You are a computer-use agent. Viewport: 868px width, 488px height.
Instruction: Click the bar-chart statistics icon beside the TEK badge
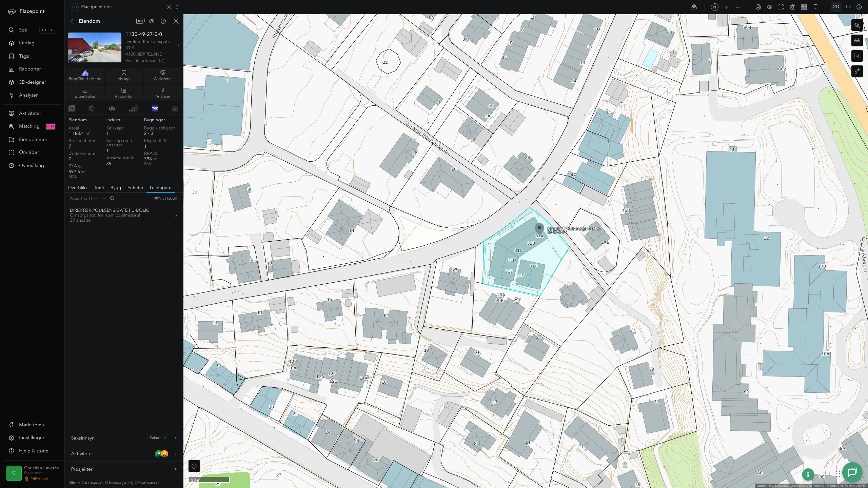[x=134, y=108]
